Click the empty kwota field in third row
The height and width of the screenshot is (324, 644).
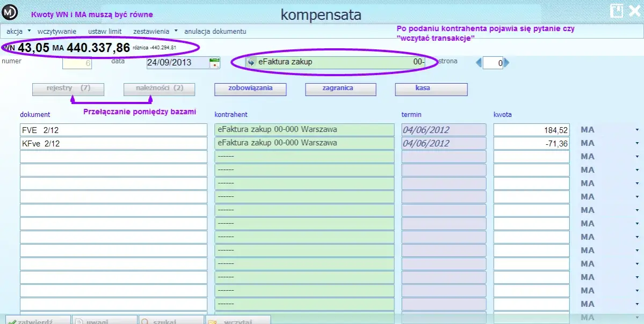click(531, 157)
